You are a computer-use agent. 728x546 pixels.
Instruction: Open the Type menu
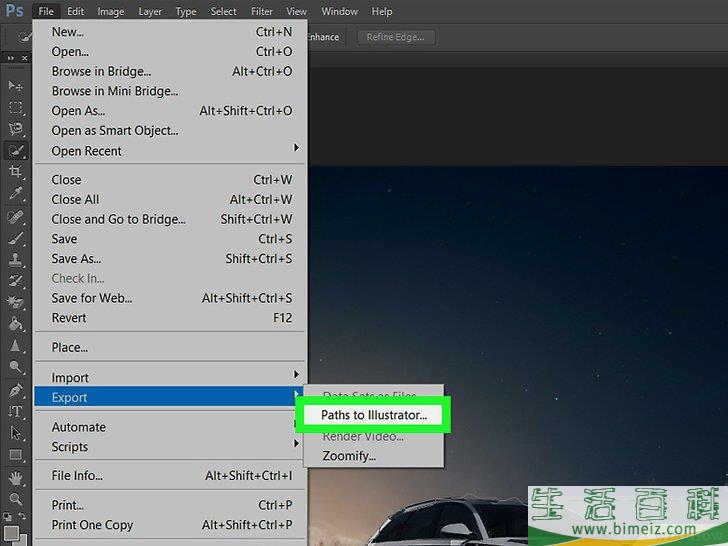coord(186,11)
